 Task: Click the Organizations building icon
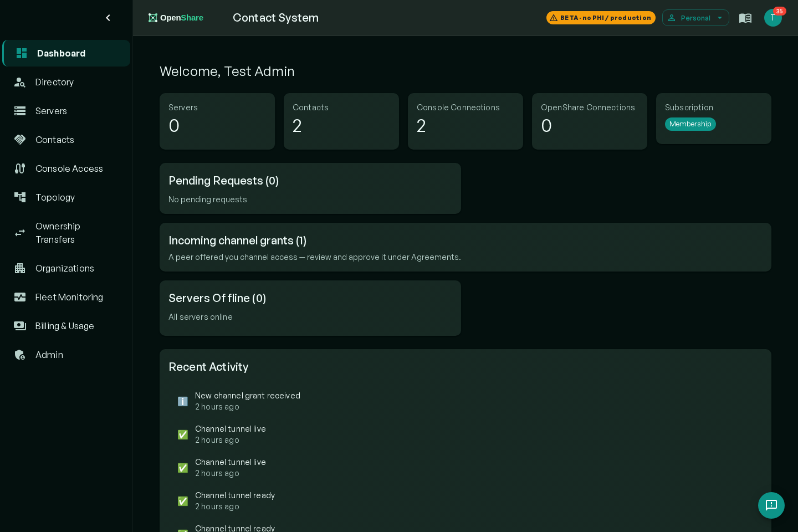pos(20,268)
